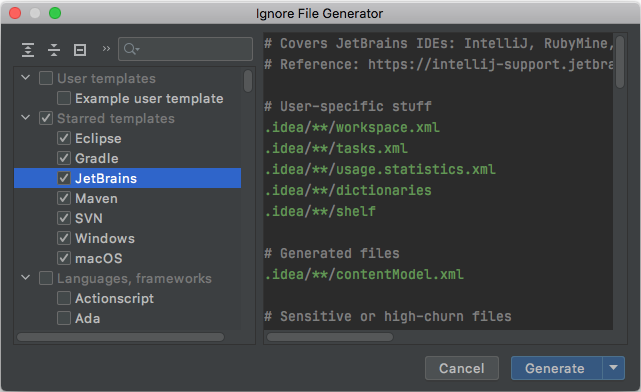Uncheck the Windows template
This screenshot has height=392, width=641.
tap(64, 238)
